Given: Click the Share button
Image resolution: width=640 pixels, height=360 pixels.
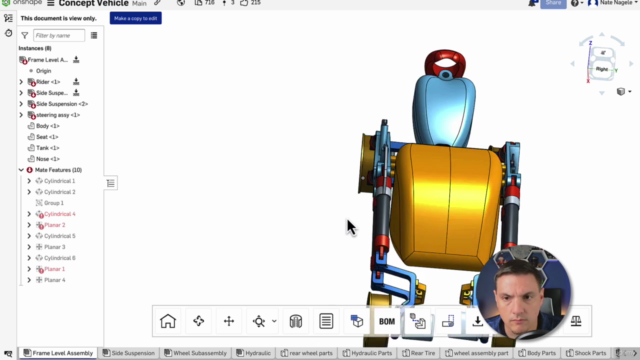Looking at the screenshot, I should tap(553, 3).
